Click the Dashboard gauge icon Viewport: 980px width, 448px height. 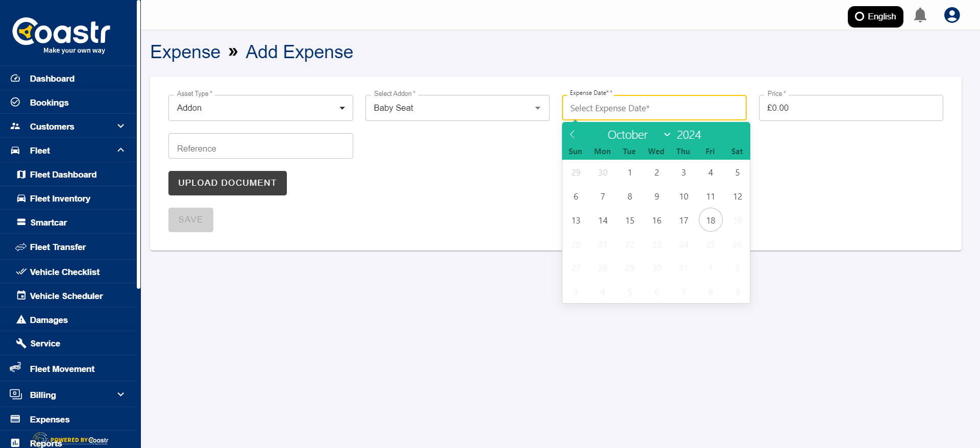coord(15,79)
